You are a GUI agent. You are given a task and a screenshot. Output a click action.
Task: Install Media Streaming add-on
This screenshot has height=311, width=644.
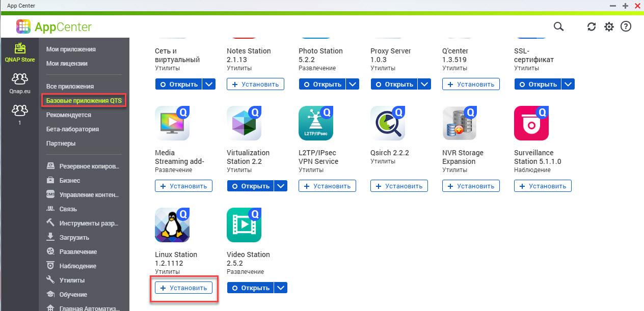click(x=183, y=186)
